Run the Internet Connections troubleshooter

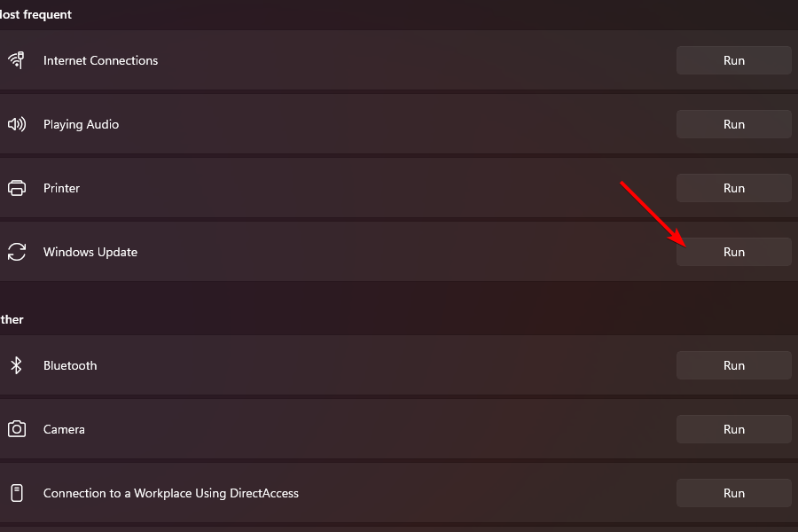[x=733, y=60]
